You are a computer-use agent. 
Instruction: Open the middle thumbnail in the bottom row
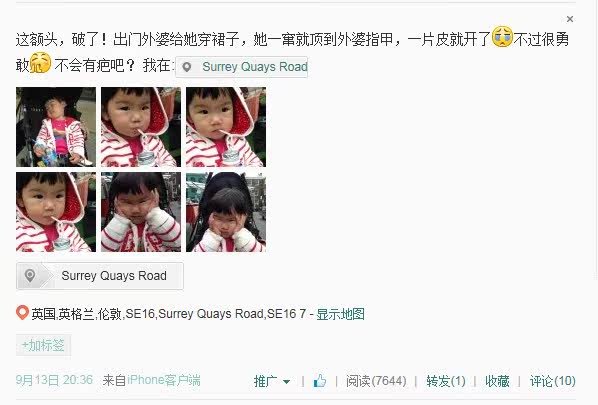coord(141,212)
